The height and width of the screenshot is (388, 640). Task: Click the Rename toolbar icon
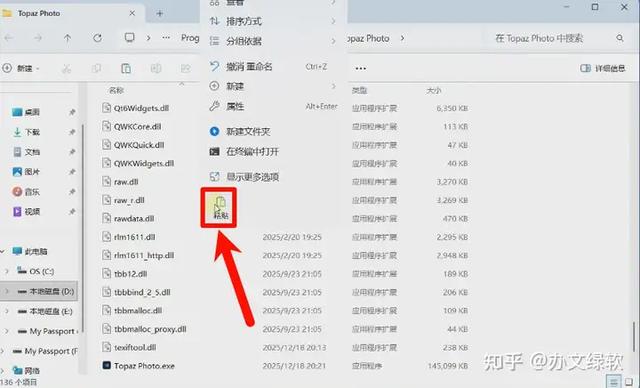(x=156, y=69)
